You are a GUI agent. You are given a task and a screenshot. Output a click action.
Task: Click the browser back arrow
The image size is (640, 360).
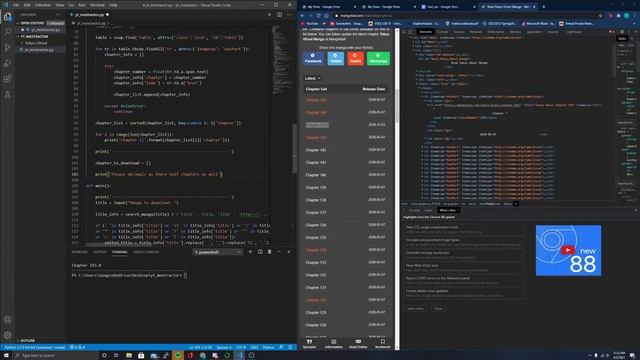302,16
